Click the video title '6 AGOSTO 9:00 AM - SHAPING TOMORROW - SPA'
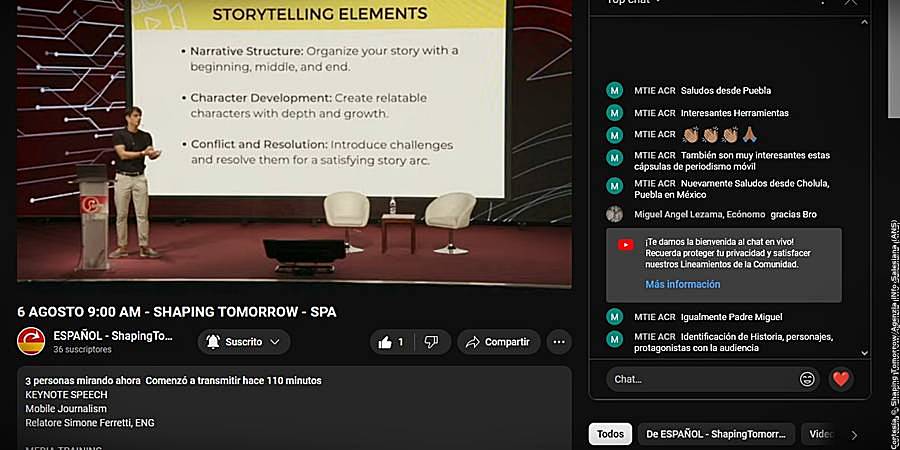The width and height of the screenshot is (900, 450). [x=177, y=312]
